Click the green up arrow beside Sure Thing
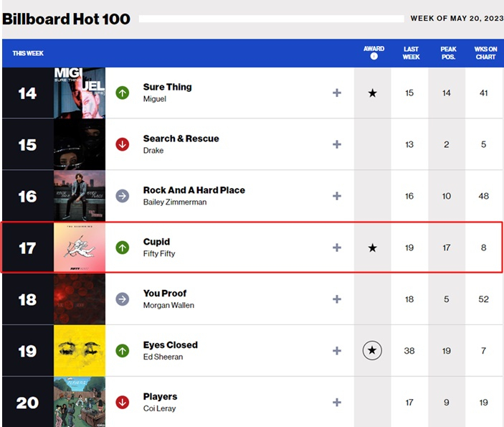 click(123, 93)
